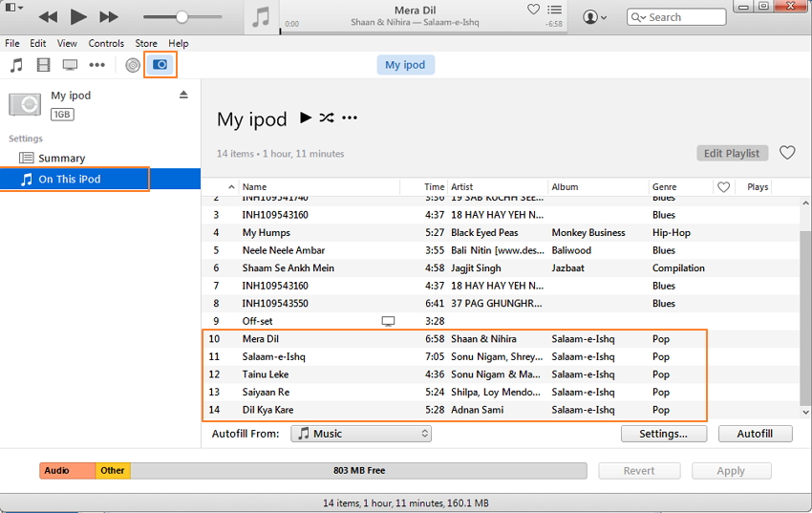Click the iPod device icon in toolbar
This screenshot has width=812, height=513.
(x=160, y=65)
